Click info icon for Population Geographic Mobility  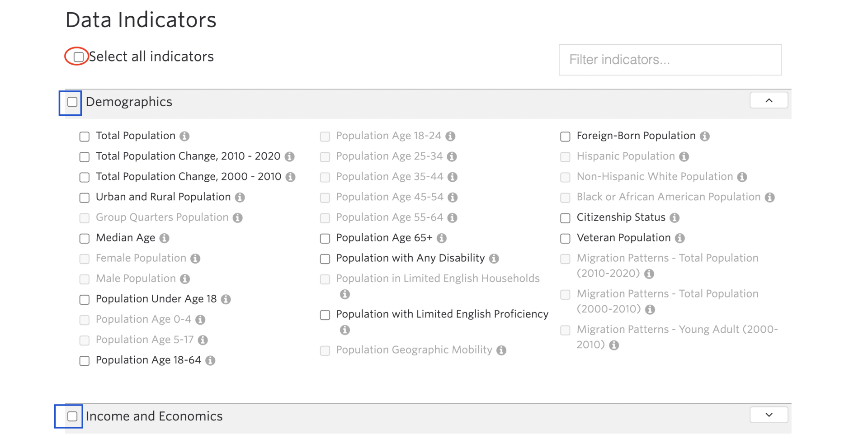point(501,350)
